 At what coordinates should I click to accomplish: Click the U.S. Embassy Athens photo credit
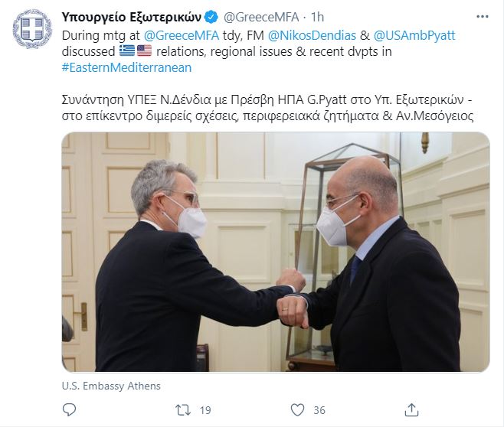point(111,386)
